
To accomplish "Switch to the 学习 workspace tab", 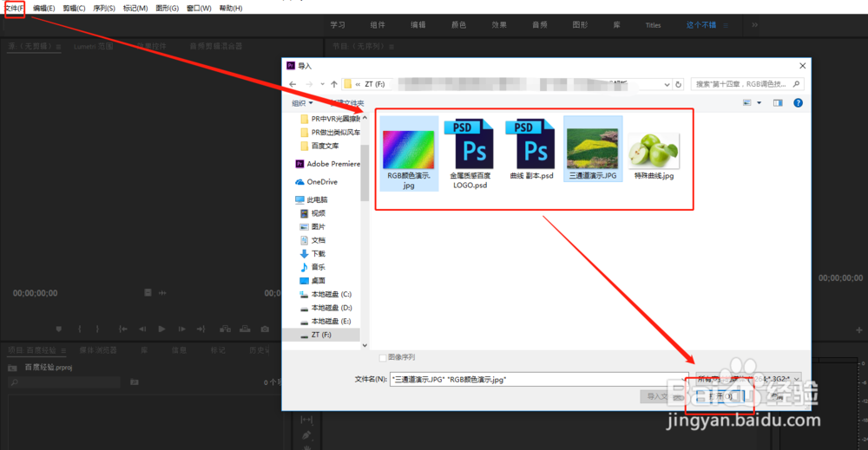I will point(338,25).
